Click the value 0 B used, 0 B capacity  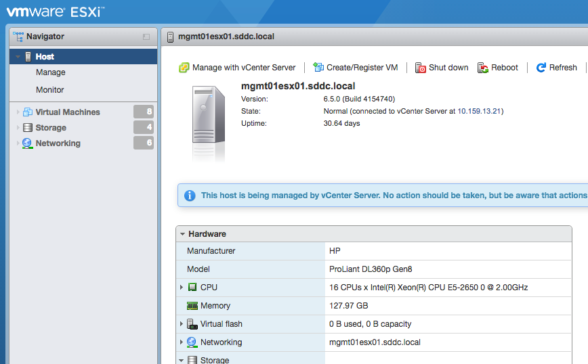click(x=370, y=324)
